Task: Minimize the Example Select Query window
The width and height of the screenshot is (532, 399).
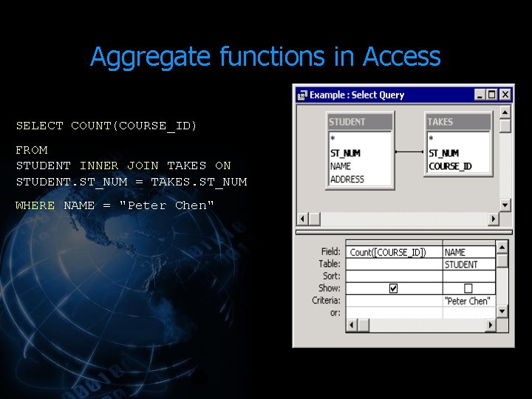Action: click(x=480, y=95)
